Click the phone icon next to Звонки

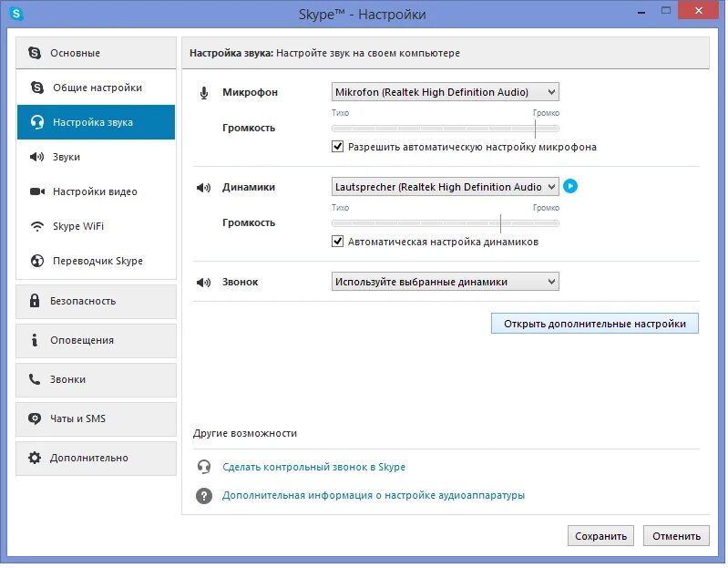click(35, 379)
